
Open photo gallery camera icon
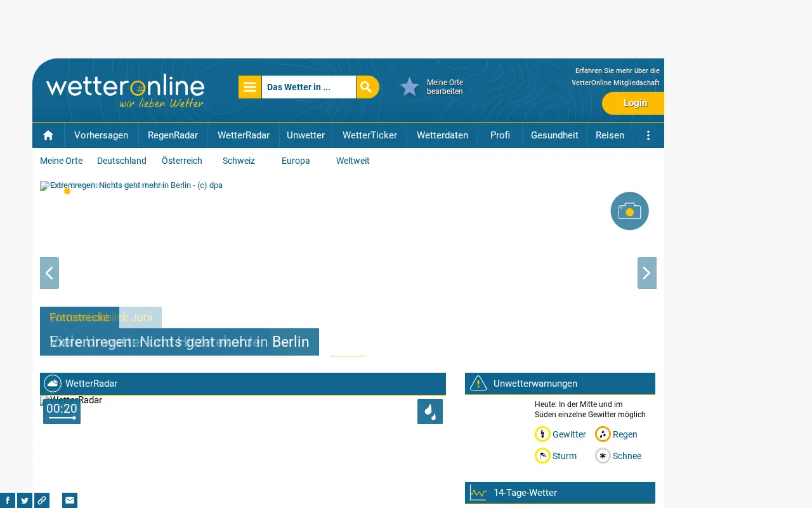pyautogui.click(x=630, y=211)
